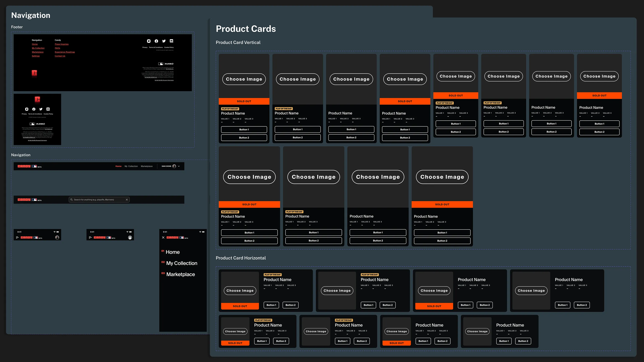Click Choose Image on the first vertical card

[x=244, y=79]
